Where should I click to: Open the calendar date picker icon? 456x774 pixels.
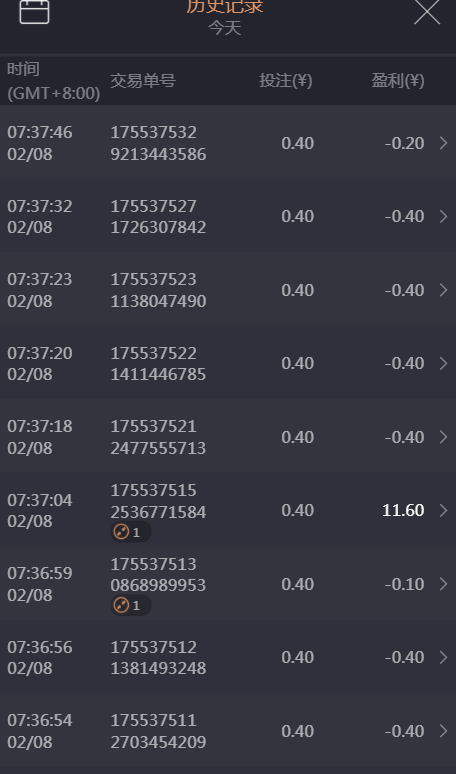[x=34, y=11]
